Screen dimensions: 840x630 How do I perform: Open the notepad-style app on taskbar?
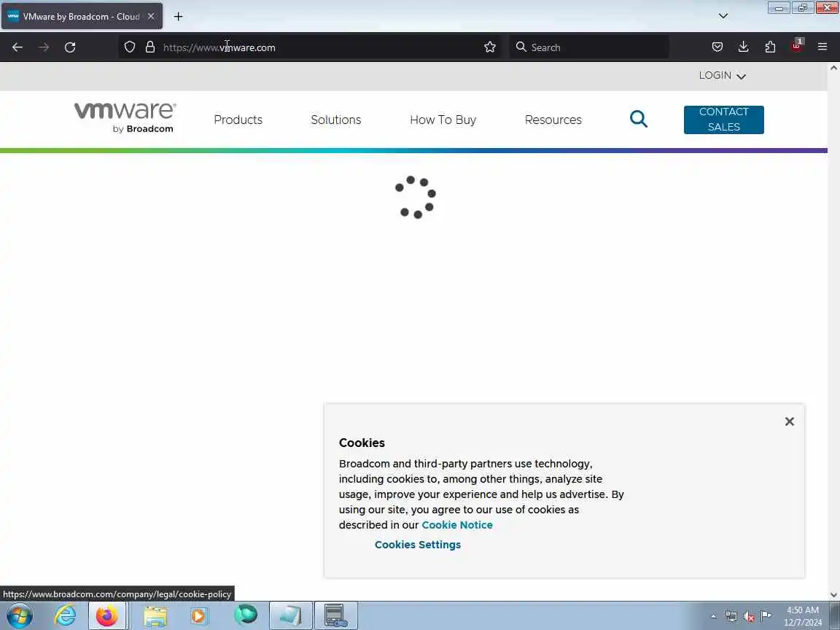click(x=290, y=615)
